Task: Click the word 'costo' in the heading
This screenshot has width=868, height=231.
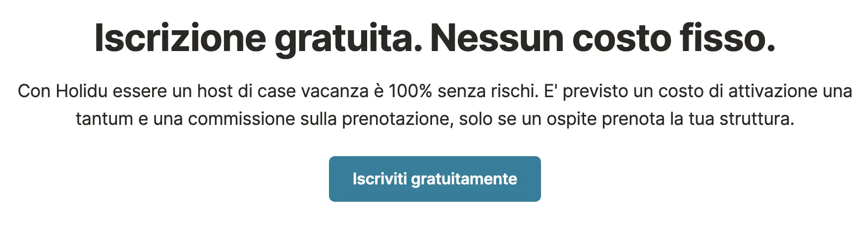Action: 622,39
